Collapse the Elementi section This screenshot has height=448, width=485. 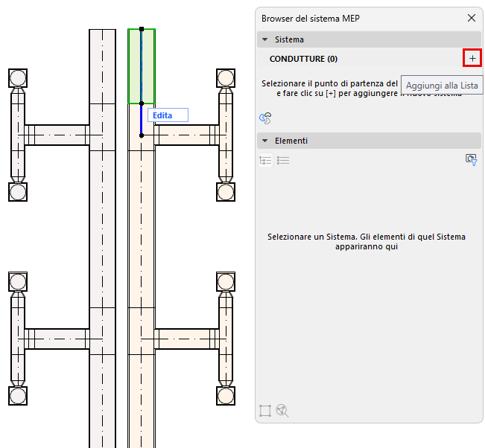(x=264, y=141)
